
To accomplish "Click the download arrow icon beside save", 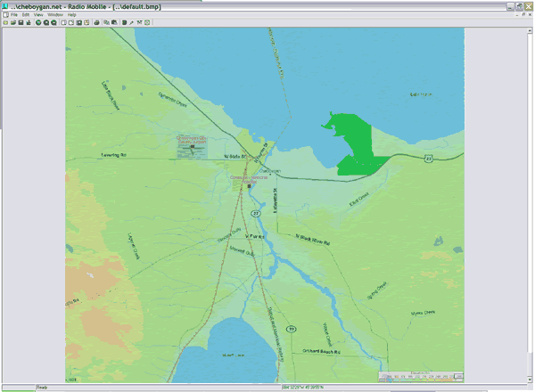I will [x=28, y=22].
